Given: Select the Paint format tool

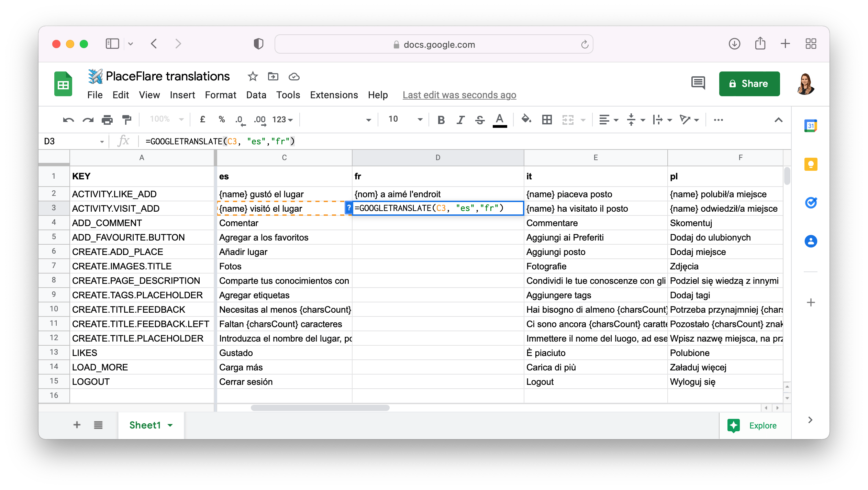Looking at the screenshot, I should pyautogui.click(x=127, y=120).
